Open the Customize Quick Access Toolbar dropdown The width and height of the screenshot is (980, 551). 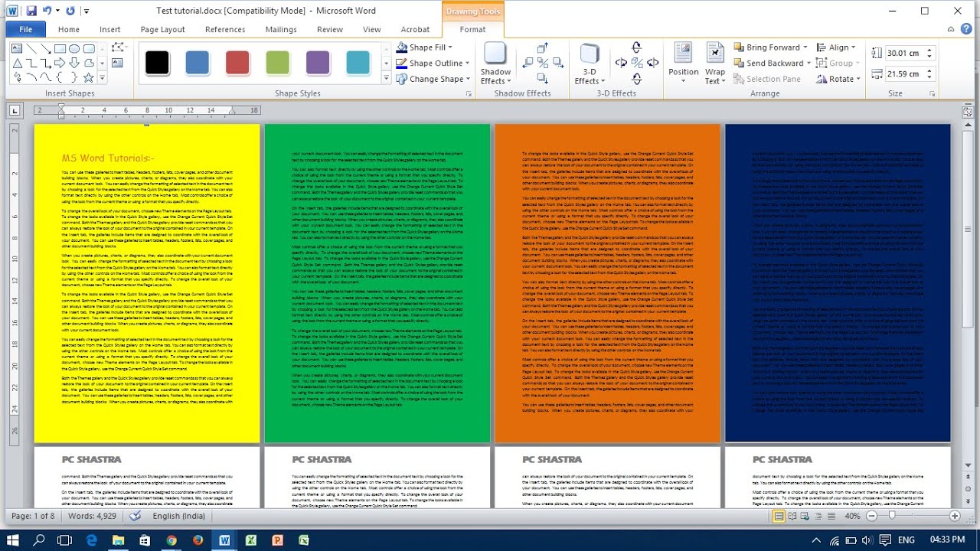[86, 11]
